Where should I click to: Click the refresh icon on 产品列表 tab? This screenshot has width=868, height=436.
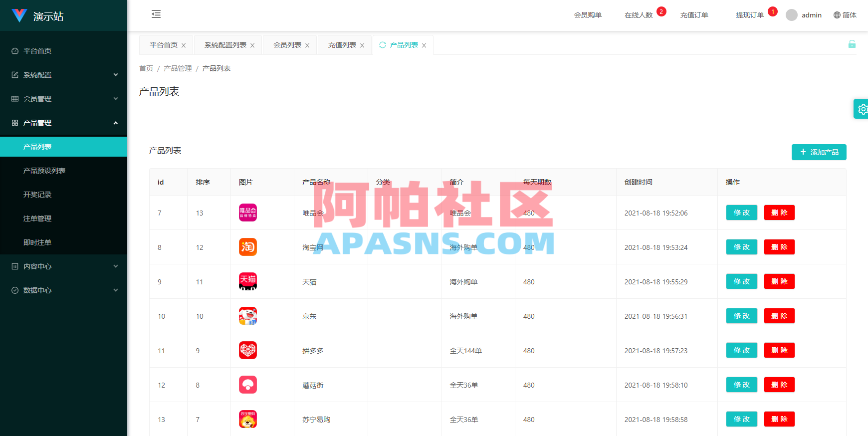[383, 45]
